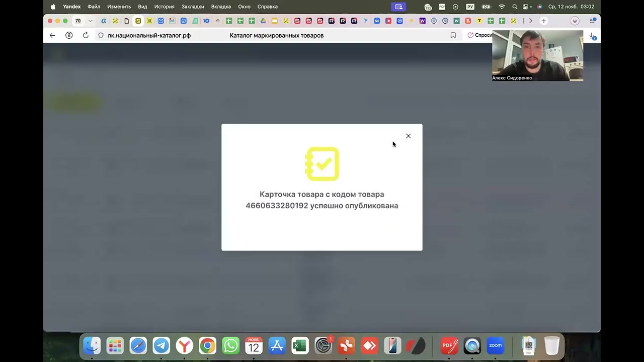This screenshot has height=362, width=644.
Task: Close the product card published dialog
Action: coord(408,136)
